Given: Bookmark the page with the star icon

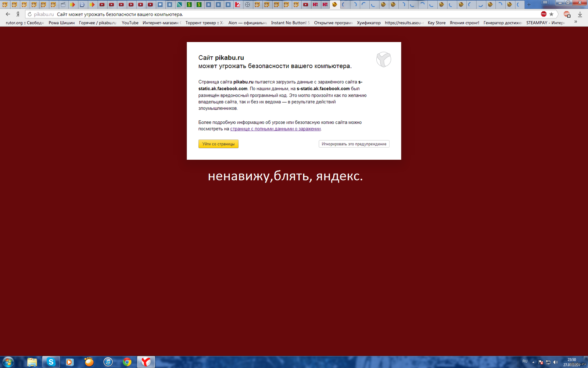Looking at the screenshot, I should pos(551,14).
